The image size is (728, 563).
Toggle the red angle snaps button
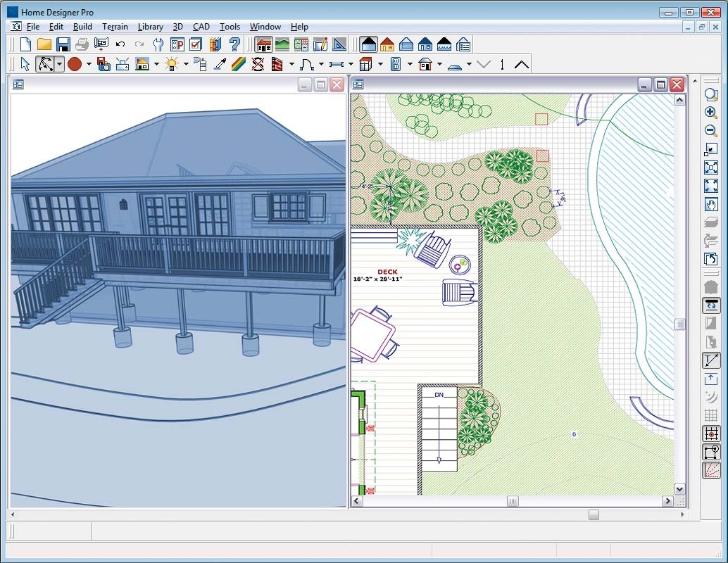coord(710,470)
